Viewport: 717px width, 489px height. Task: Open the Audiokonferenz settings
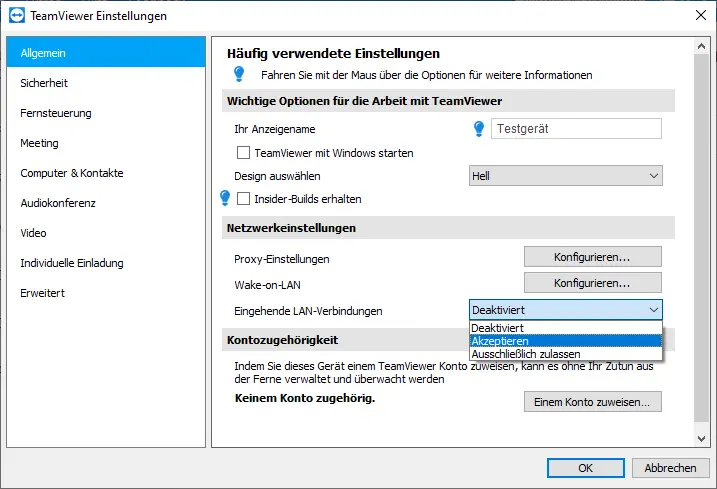click(x=106, y=203)
